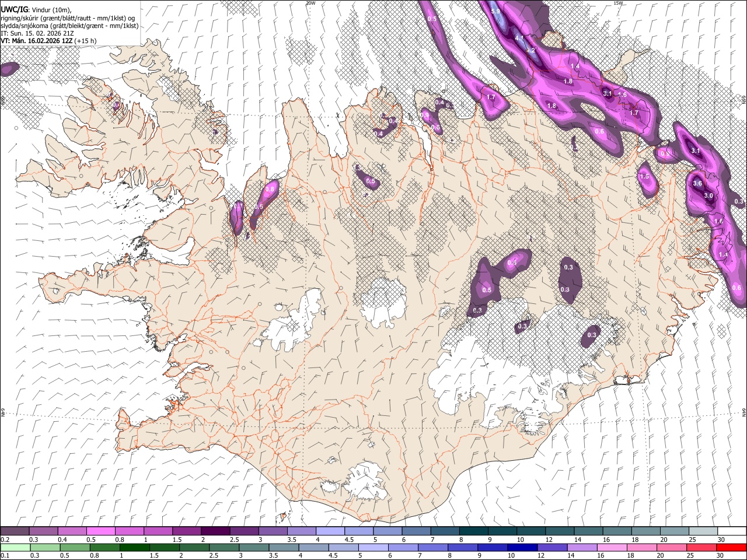Click the '0.2' label on the purple scale
Screen dimensions: 747x560
pyautogui.click(x=5, y=540)
